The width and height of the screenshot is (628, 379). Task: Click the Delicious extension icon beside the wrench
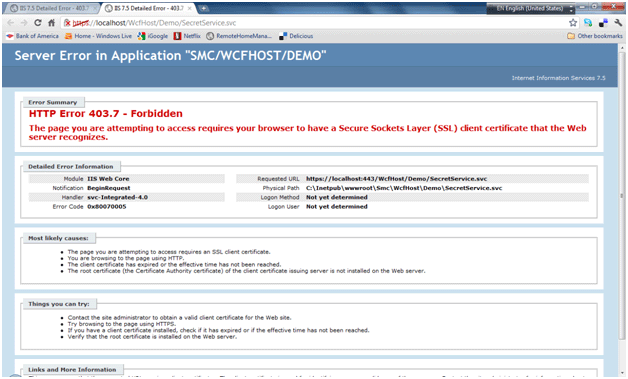(603, 23)
